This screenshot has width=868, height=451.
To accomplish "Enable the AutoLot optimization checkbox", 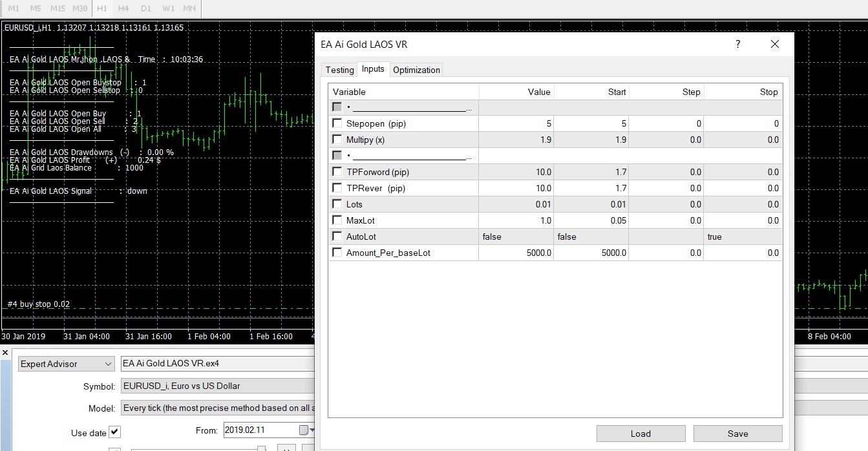I will pos(337,236).
